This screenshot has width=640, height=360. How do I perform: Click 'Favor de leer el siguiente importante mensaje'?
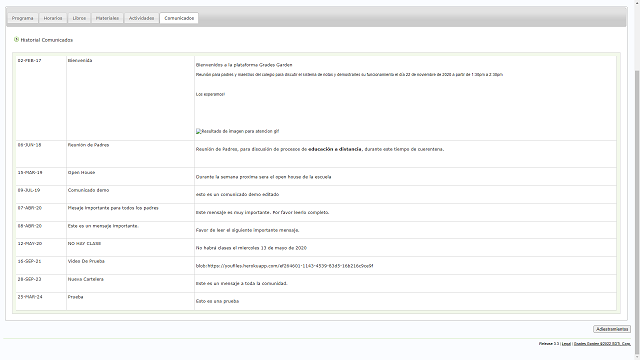pyautogui.click(x=248, y=230)
